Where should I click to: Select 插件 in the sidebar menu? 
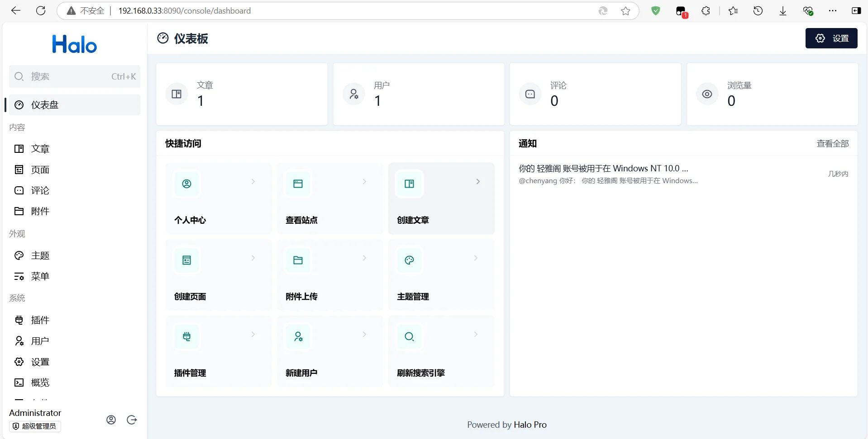coord(40,320)
